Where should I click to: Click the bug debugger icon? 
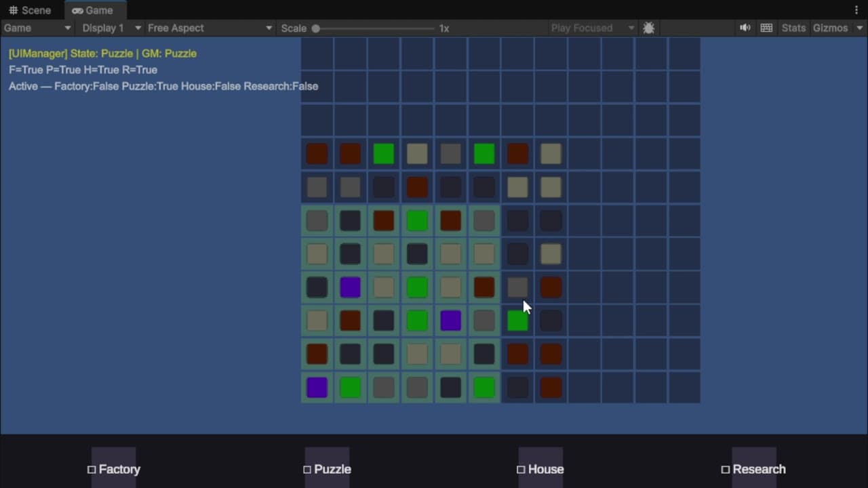pos(649,28)
